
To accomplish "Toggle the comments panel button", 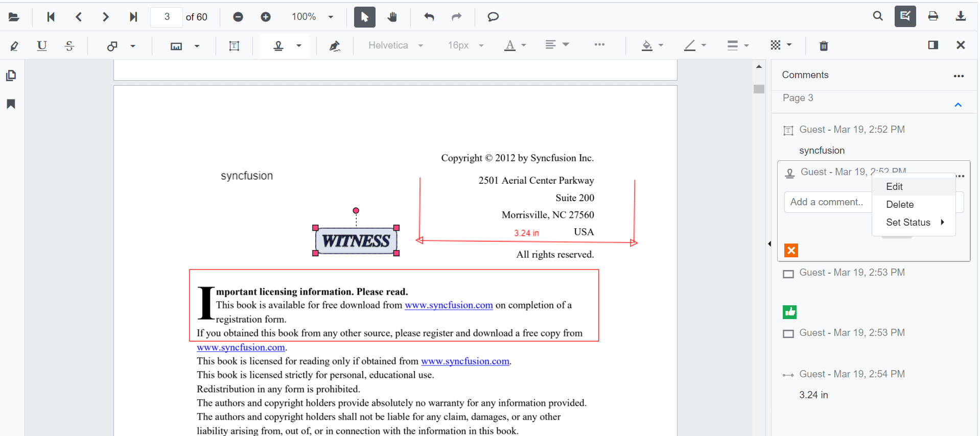I will tap(933, 45).
